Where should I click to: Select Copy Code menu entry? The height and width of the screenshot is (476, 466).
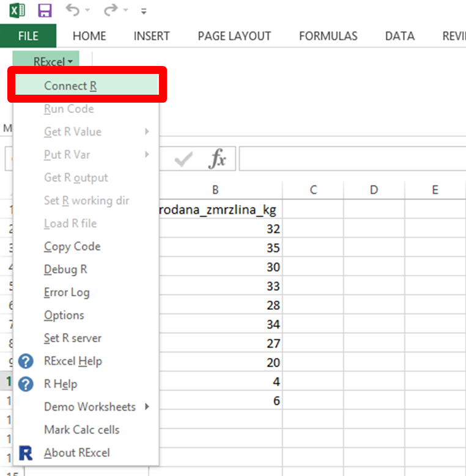86,246
